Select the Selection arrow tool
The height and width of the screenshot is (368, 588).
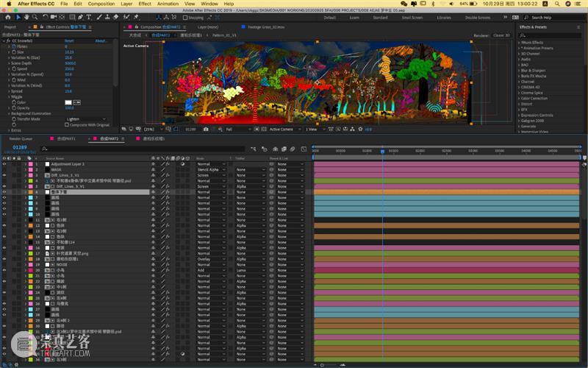[18, 17]
